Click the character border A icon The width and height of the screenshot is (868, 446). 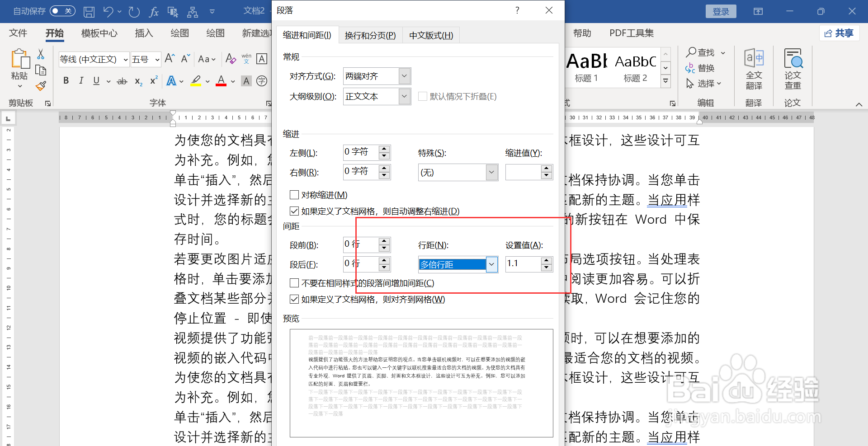click(x=262, y=59)
